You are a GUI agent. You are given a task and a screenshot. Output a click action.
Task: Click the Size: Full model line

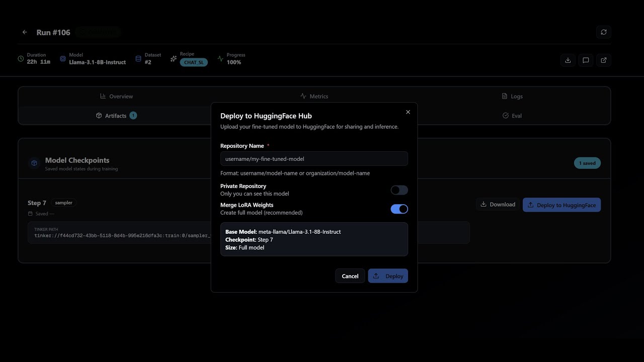click(x=245, y=247)
